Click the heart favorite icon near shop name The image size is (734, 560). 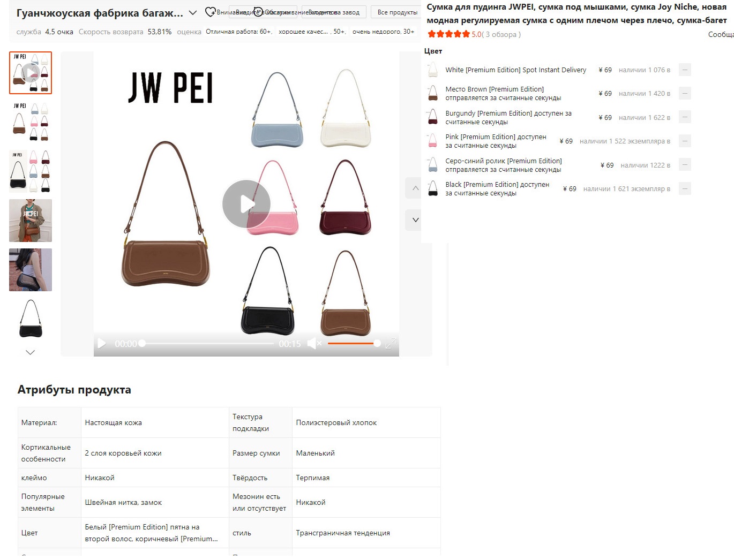coord(210,12)
